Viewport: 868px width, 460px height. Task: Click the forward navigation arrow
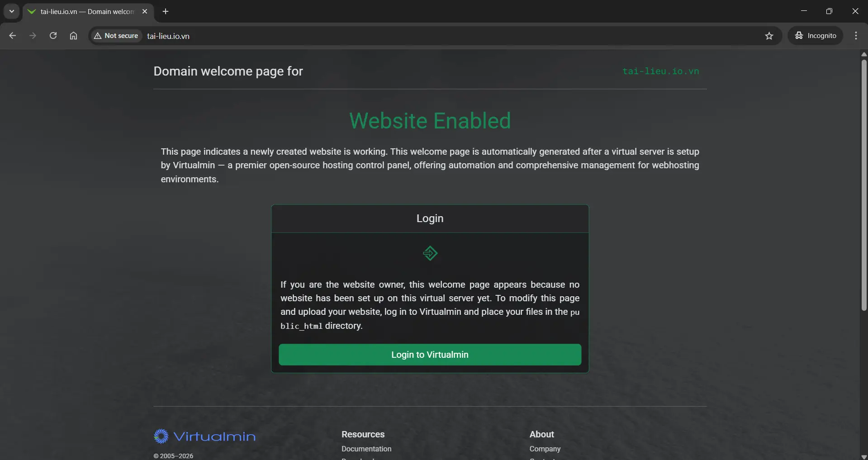tap(33, 36)
